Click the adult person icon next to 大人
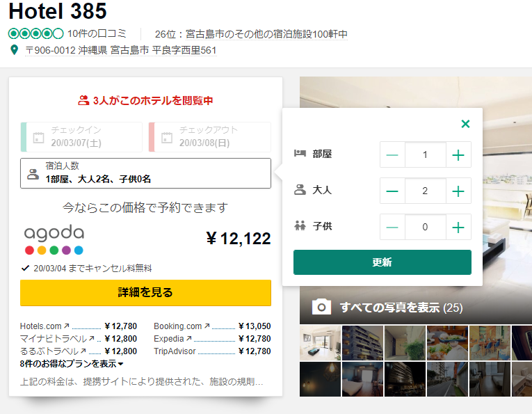This screenshot has width=532, height=414. click(300, 190)
